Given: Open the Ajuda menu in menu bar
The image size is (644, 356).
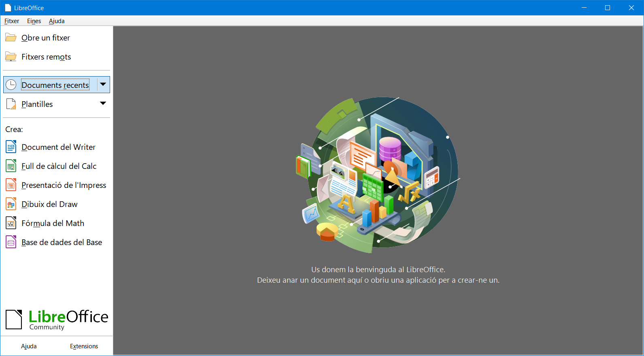Looking at the screenshot, I should pyautogui.click(x=57, y=21).
